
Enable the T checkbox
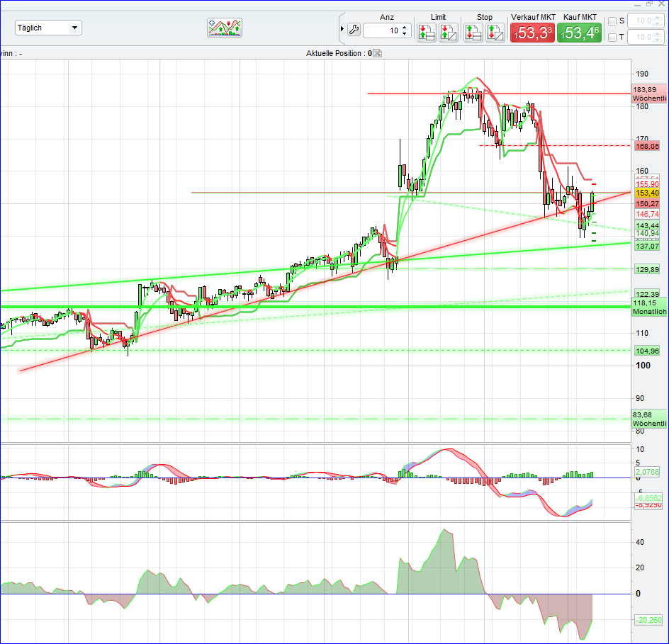(611, 36)
